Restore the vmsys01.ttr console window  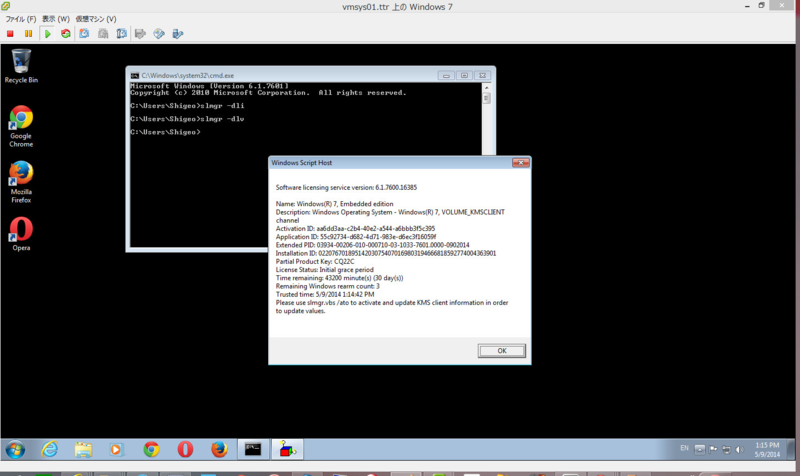761,6
